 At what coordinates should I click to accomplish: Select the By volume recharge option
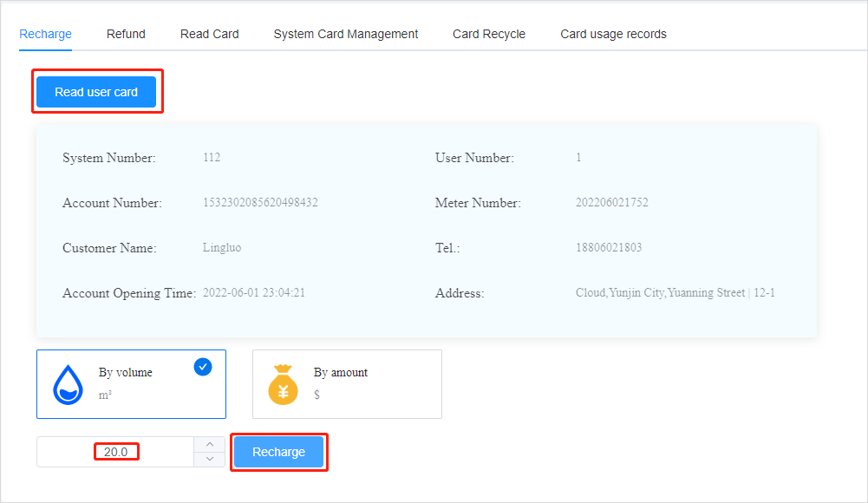tap(131, 384)
